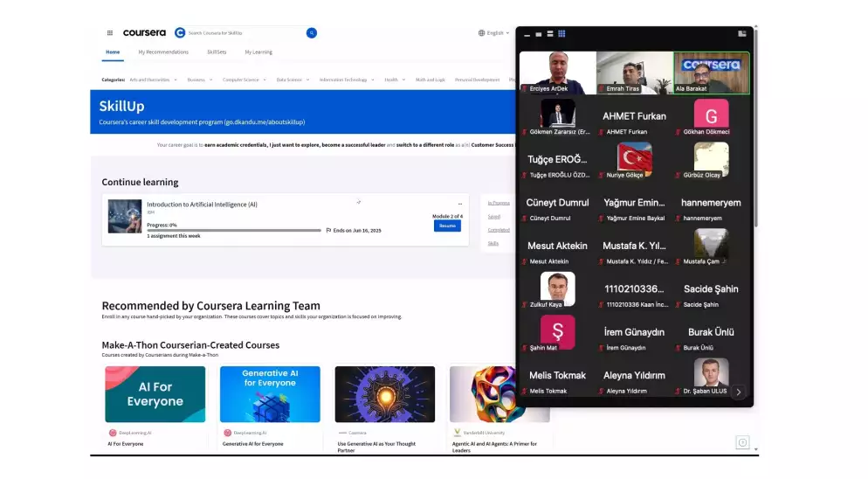The height and width of the screenshot is (479, 868).
Task: Minimize the video panel with the dash icon
Action: (x=527, y=34)
